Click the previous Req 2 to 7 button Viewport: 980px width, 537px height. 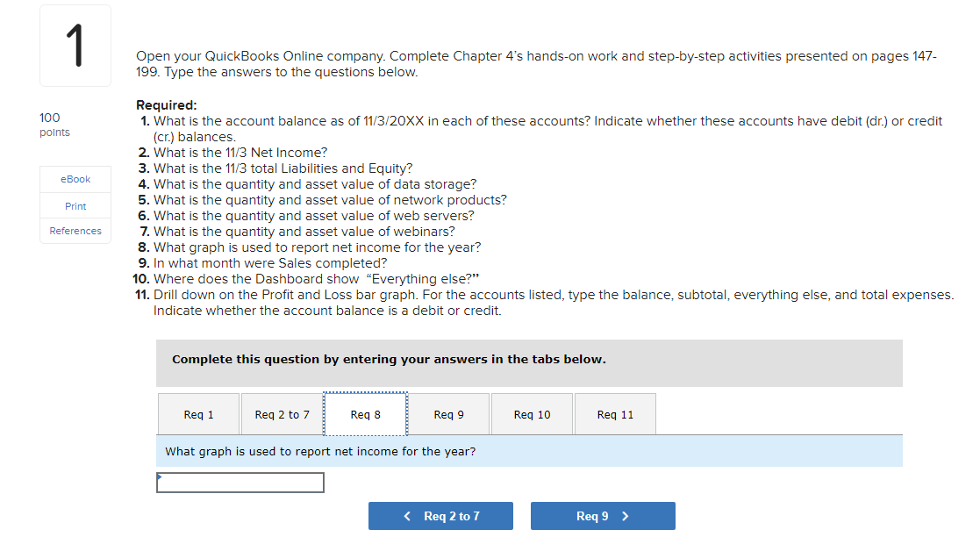click(440, 516)
